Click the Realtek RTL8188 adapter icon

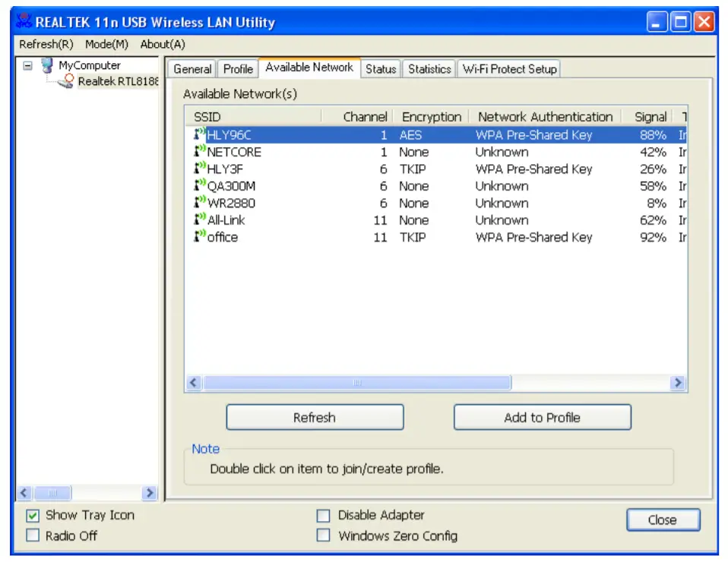(x=68, y=81)
